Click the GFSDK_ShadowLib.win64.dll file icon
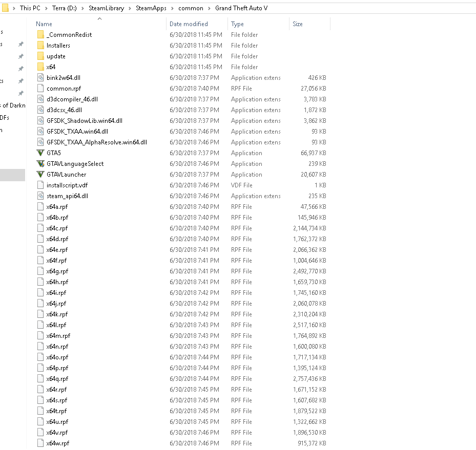476x450 pixels. click(40, 121)
